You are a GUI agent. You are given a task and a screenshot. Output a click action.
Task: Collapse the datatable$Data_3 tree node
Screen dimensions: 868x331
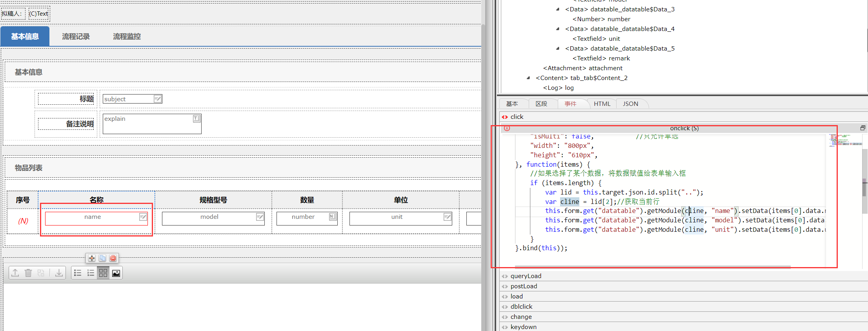click(558, 9)
